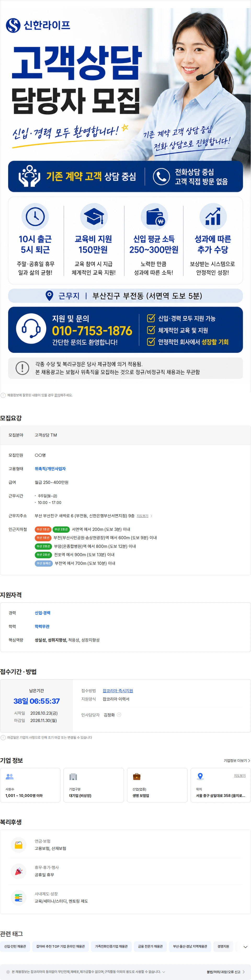The width and height of the screenshot is (251, 980).
Task: Click the phone icon beside 전화상담 중심
Action: pyautogui.click(x=162, y=176)
